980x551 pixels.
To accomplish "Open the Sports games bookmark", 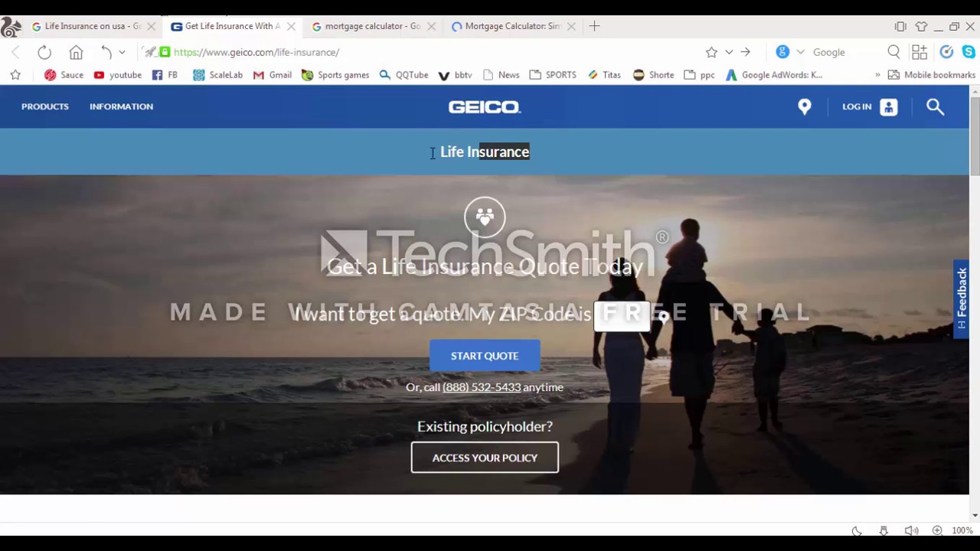I will pos(335,75).
